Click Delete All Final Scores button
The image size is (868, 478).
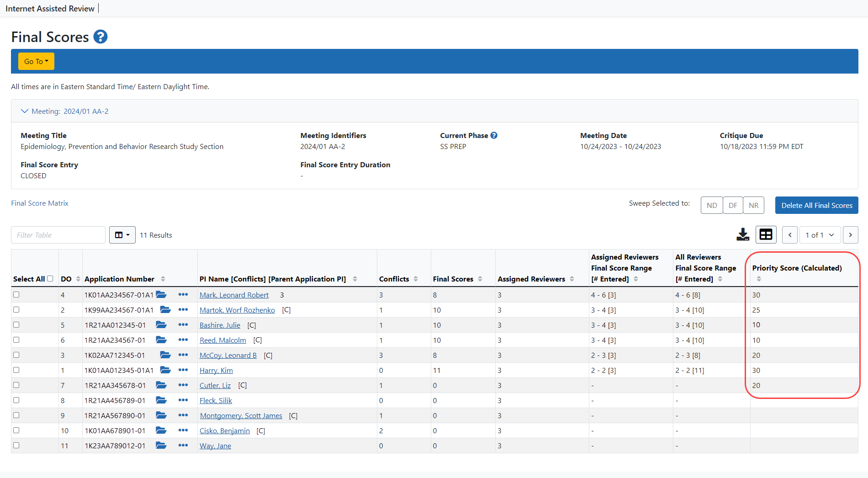(817, 206)
